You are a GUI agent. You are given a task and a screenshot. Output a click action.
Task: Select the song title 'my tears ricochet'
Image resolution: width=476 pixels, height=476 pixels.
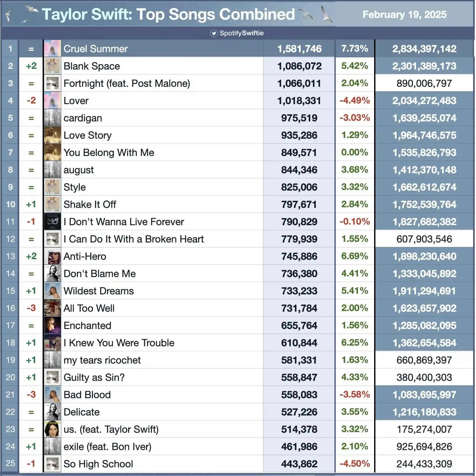(x=102, y=360)
